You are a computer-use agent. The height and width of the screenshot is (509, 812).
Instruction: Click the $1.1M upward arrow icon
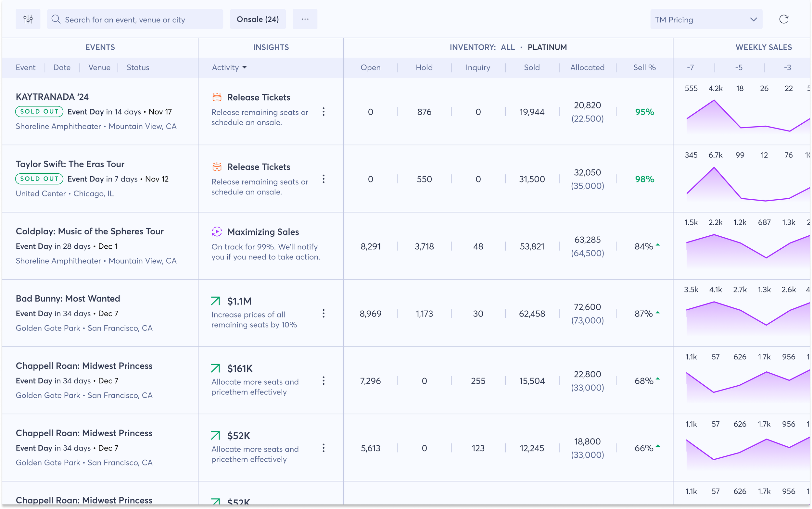point(216,301)
